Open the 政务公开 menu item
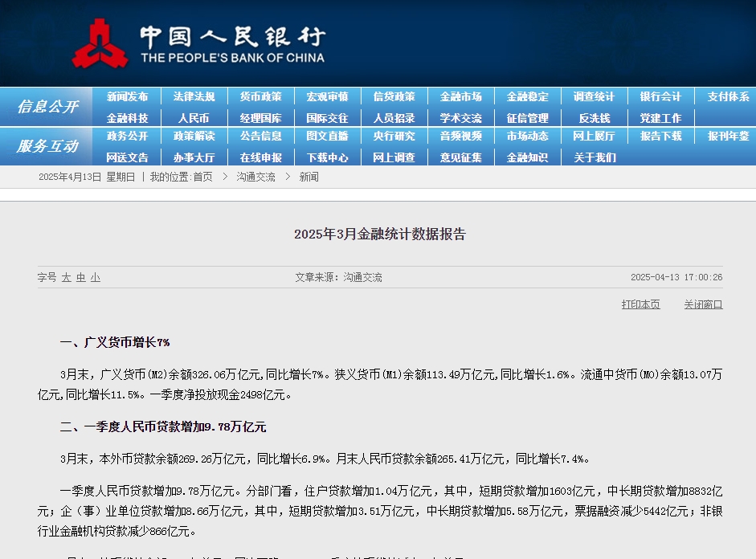This screenshot has width=756, height=559. click(128, 137)
